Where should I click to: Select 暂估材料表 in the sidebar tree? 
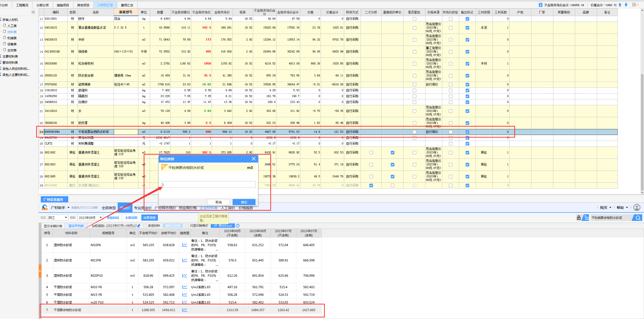10,62
